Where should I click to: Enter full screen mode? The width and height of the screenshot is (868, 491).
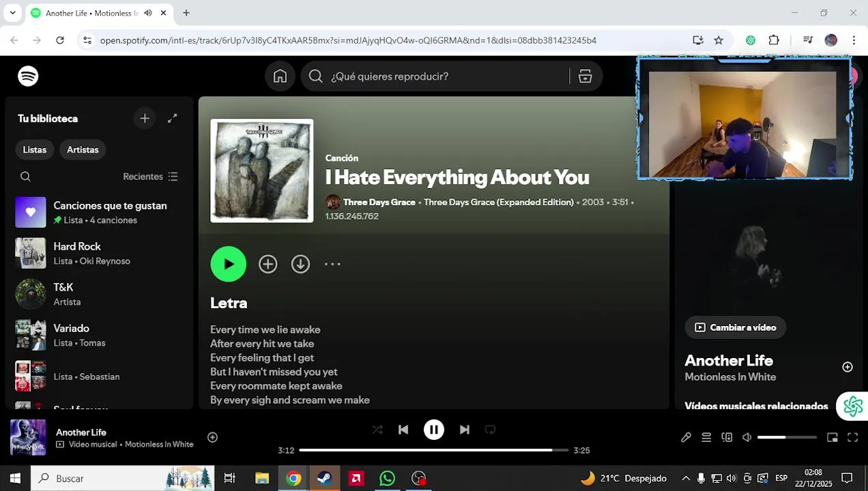tap(853, 437)
